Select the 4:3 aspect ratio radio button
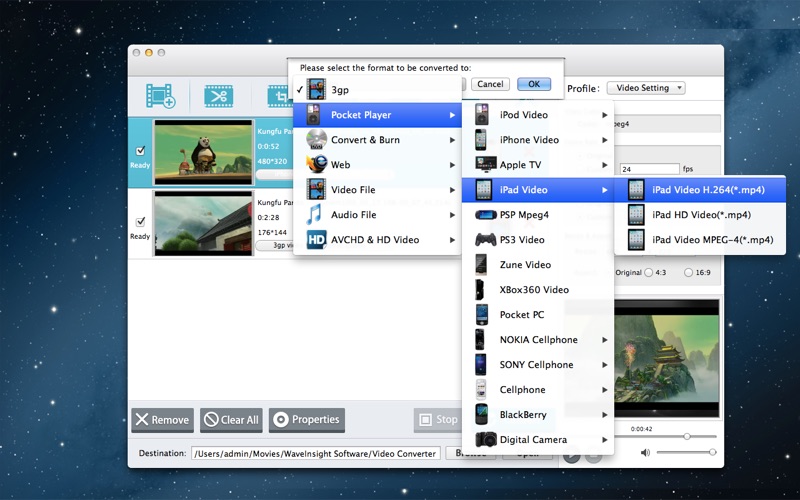The image size is (800, 500). pos(648,272)
